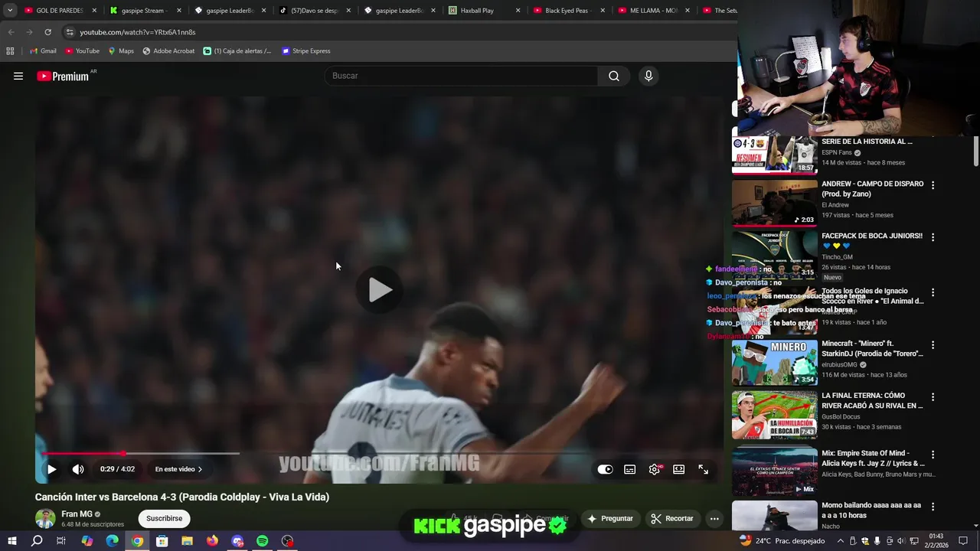Open the YouTube guide hamburger menu

(18, 76)
